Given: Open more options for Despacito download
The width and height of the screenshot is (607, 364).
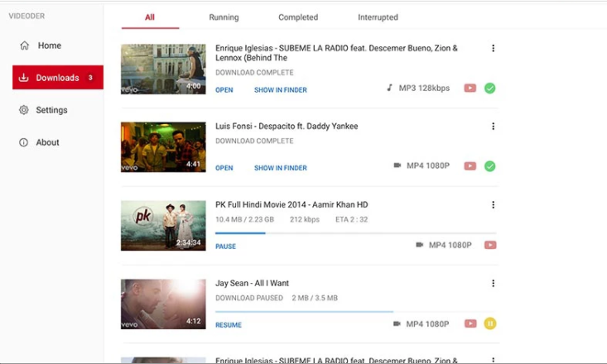Looking at the screenshot, I should (x=494, y=126).
